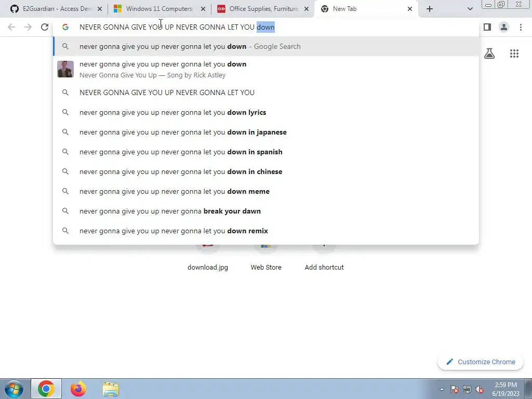
Task: Click the search icon beside 'down meme'
Action: 65,191
